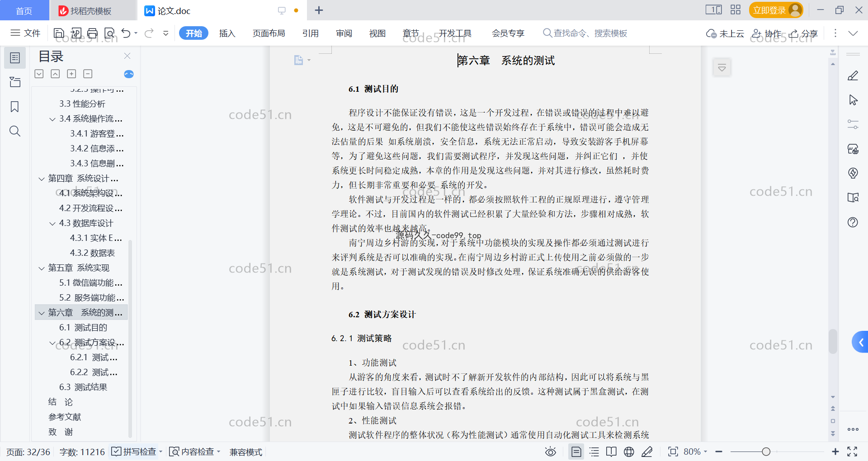Collapse 6.2 测试方案设 tree node

pyautogui.click(x=52, y=343)
